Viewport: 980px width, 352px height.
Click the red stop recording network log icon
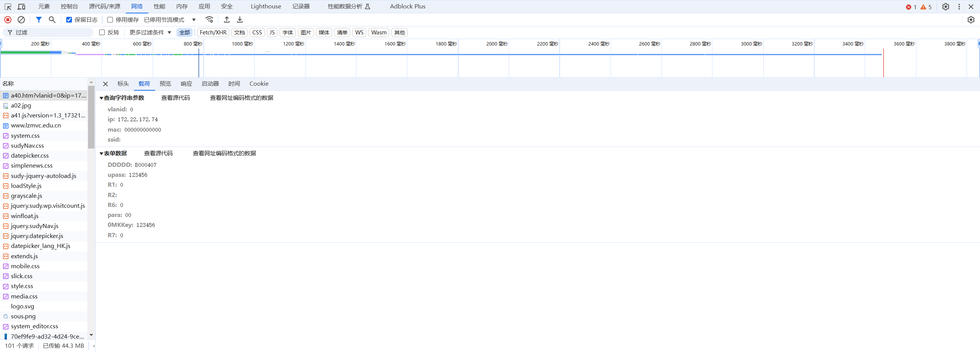pyautogui.click(x=8, y=20)
